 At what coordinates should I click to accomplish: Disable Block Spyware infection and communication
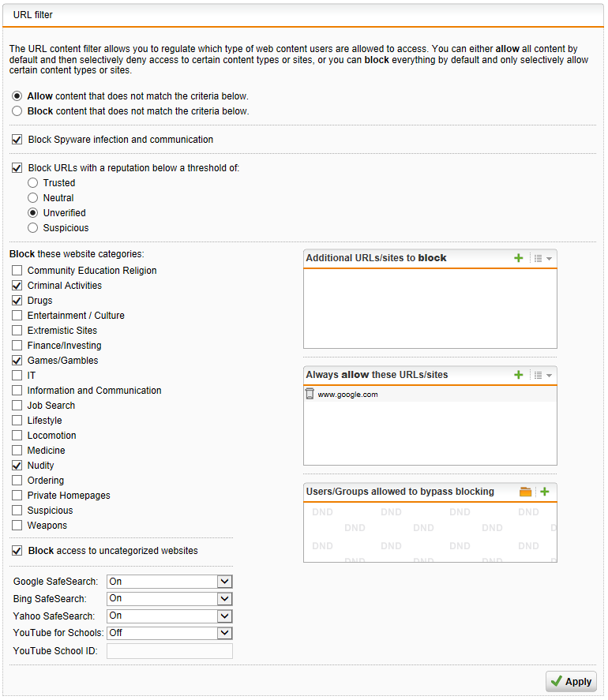[x=17, y=139]
